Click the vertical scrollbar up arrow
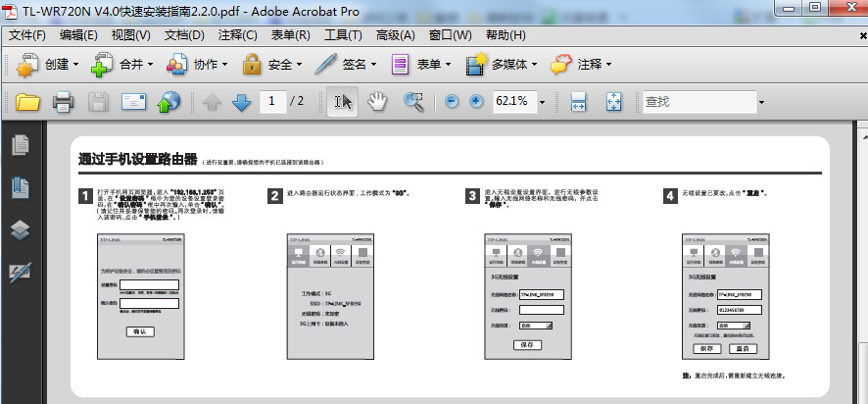 863,135
